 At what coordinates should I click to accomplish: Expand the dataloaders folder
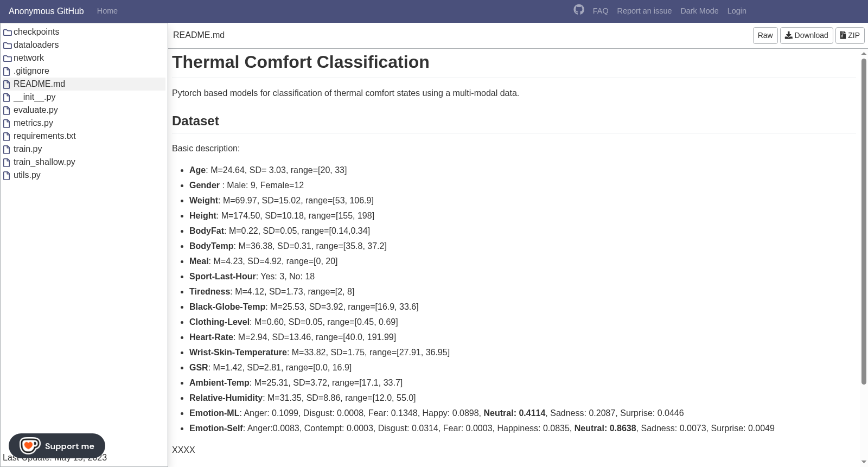point(36,45)
